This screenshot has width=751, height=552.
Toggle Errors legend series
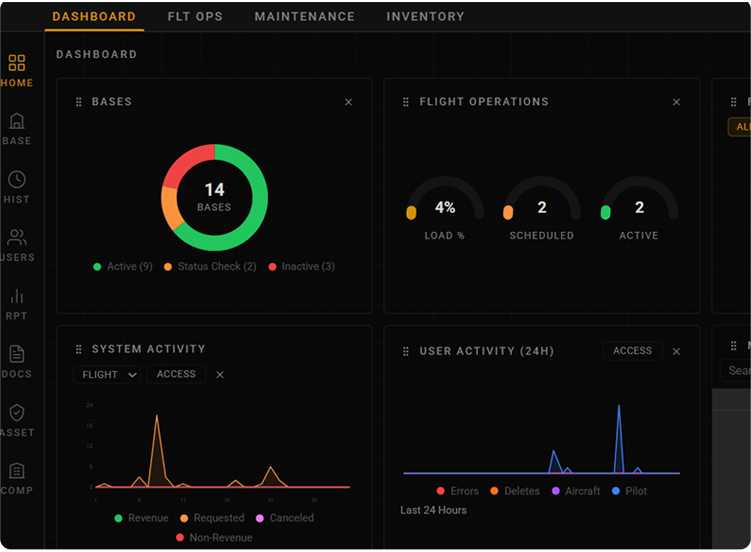pos(458,491)
